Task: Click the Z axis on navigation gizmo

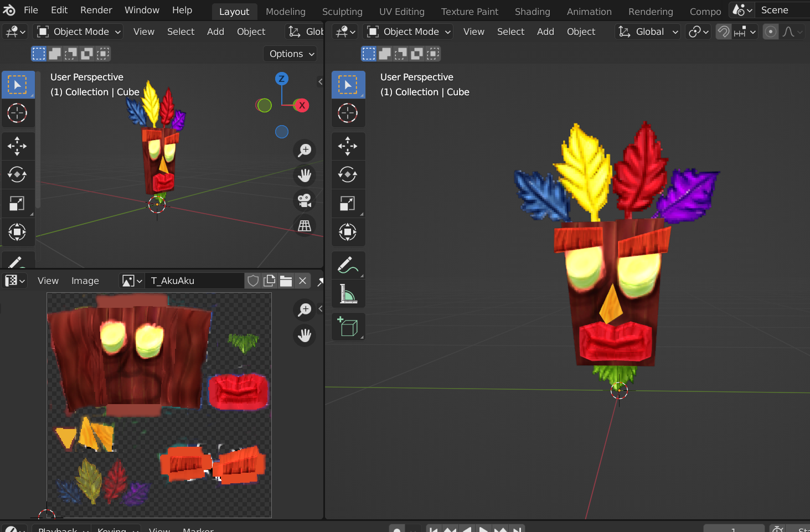Action: (x=282, y=79)
